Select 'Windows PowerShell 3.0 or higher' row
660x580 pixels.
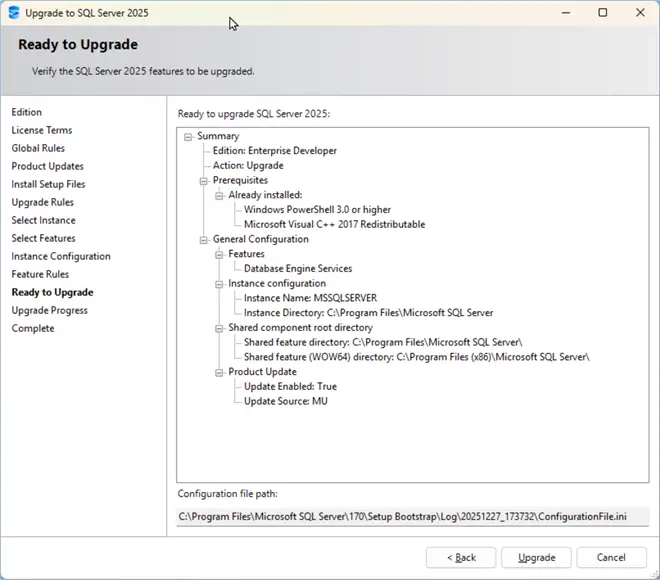pyautogui.click(x=317, y=210)
